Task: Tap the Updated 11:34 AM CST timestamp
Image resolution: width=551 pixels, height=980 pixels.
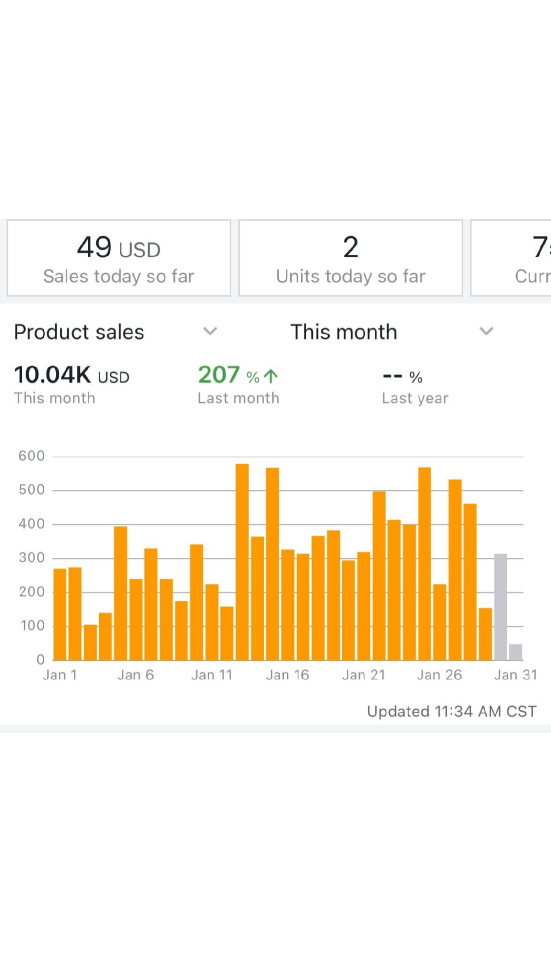Action: pyautogui.click(x=452, y=712)
